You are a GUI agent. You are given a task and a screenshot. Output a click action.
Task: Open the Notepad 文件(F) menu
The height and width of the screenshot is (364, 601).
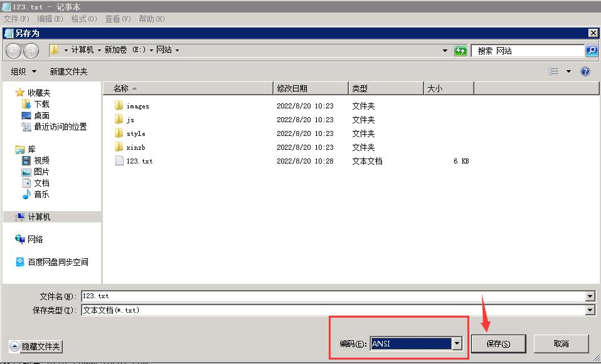tap(16, 19)
